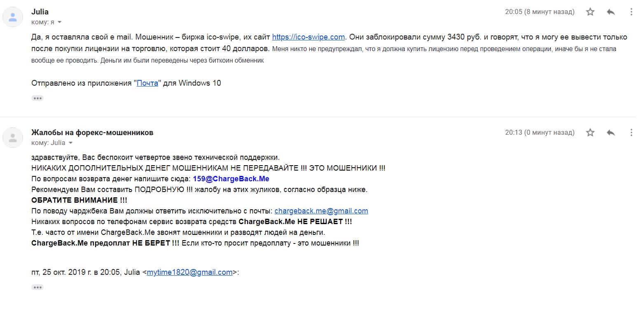Click sender name Жалобы на форекс-мошенников

tap(92, 133)
